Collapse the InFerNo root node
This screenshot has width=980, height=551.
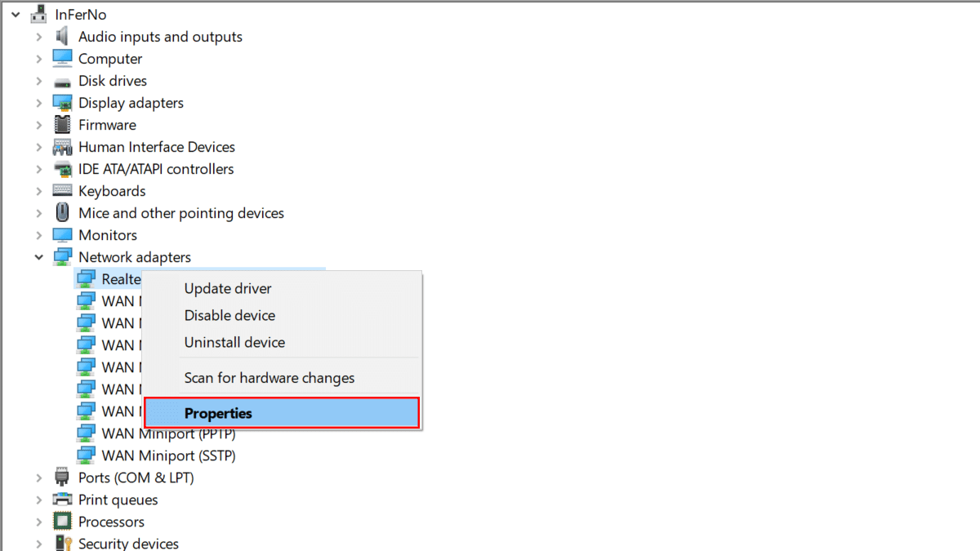pyautogui.click(x=16, y=15)
